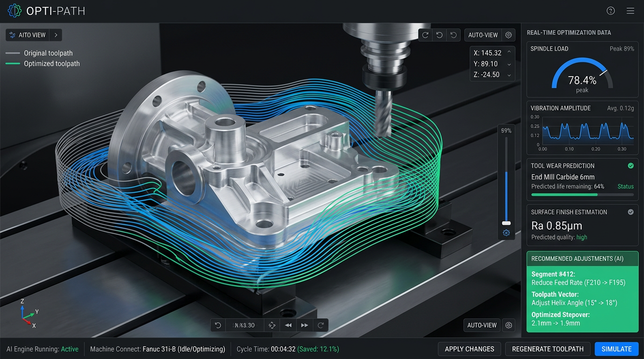
Task: Toggle the Optimized toolpath legend entry
Action: [43, 64]
